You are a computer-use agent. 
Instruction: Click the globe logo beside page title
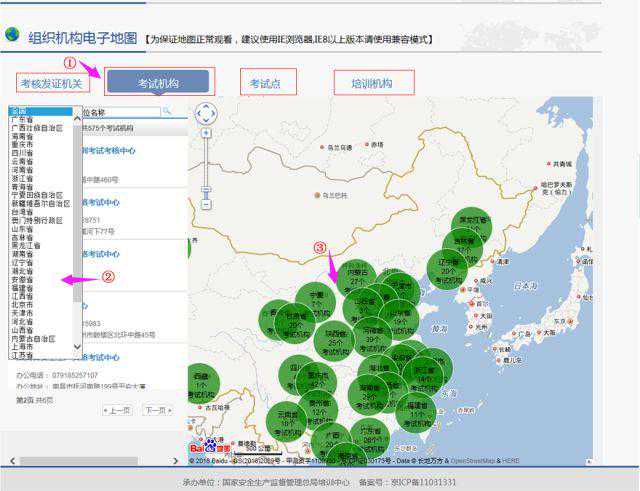(x=12, y=35)
